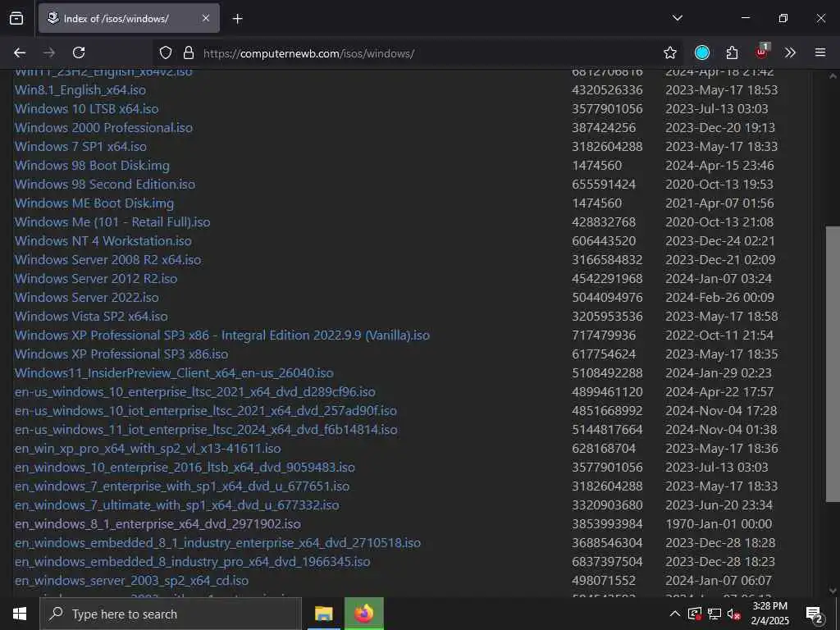Click Firefox icon in taskbar

point(363,614)
